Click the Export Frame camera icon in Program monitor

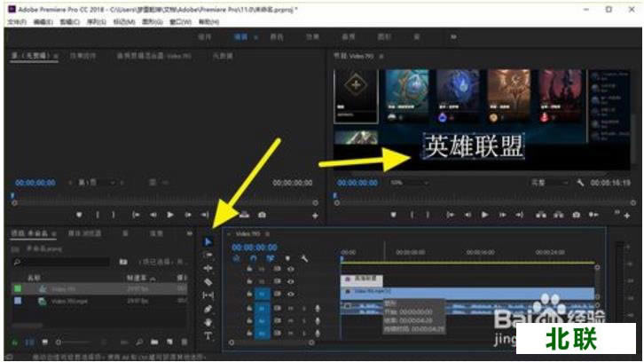[577, 215]
